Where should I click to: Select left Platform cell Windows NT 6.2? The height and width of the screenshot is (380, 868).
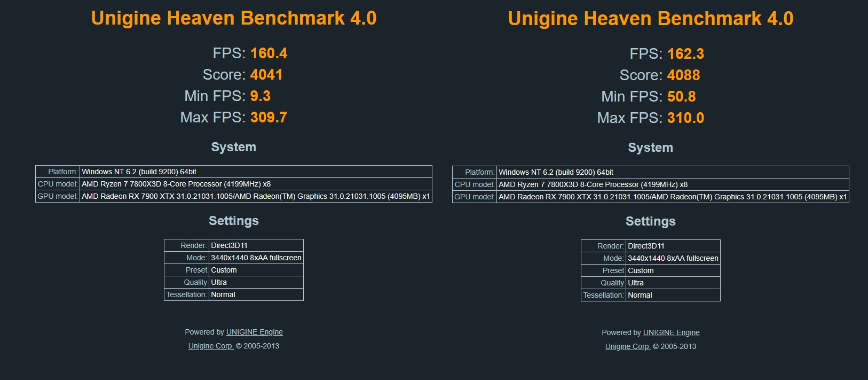tap(256, 172)
